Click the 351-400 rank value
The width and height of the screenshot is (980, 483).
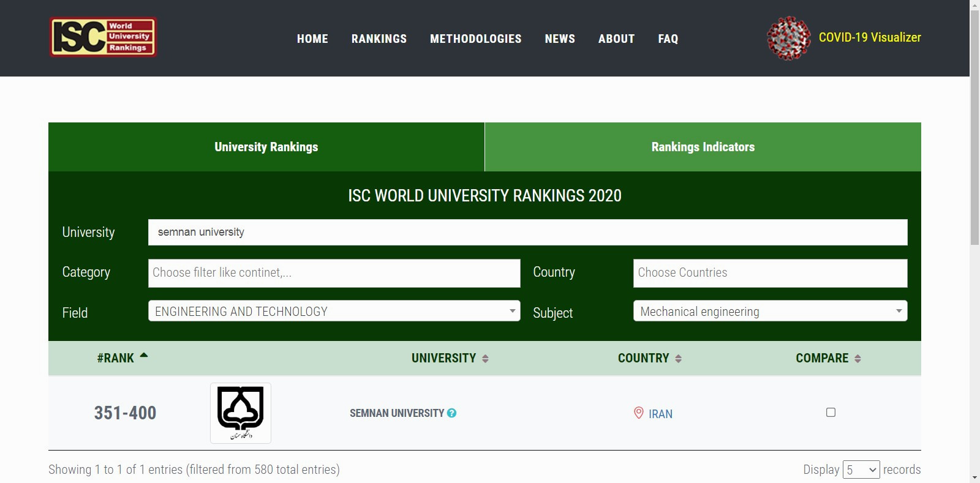point(125,413)
